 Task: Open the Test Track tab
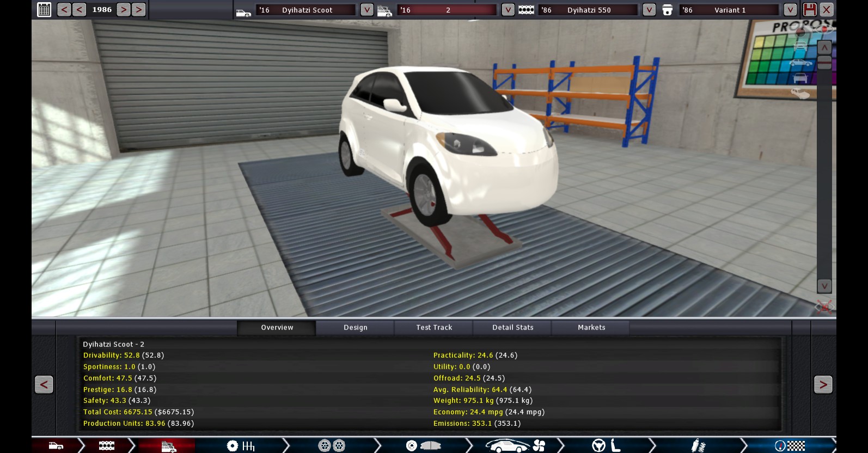434,327
